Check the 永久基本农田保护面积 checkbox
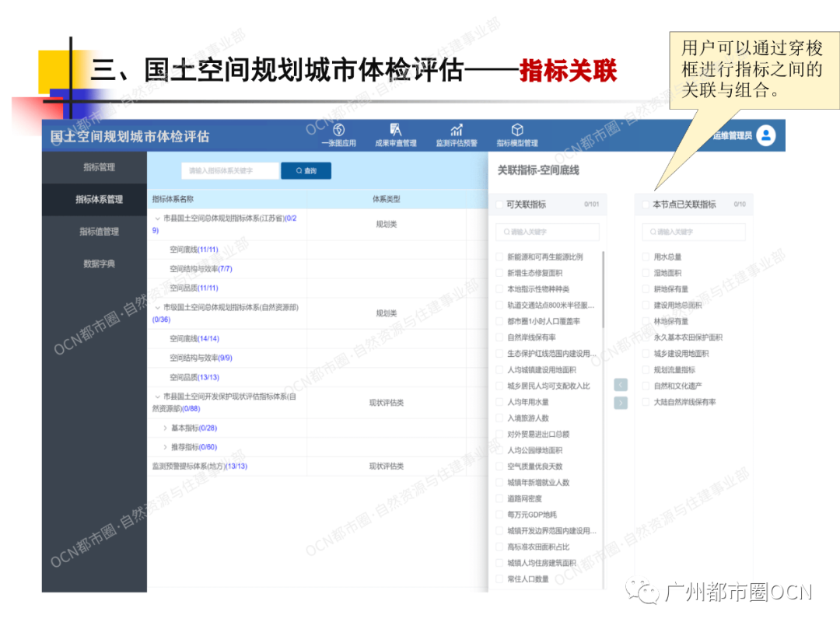The height and width of the screenshot is (629, 840). [646, 337]
